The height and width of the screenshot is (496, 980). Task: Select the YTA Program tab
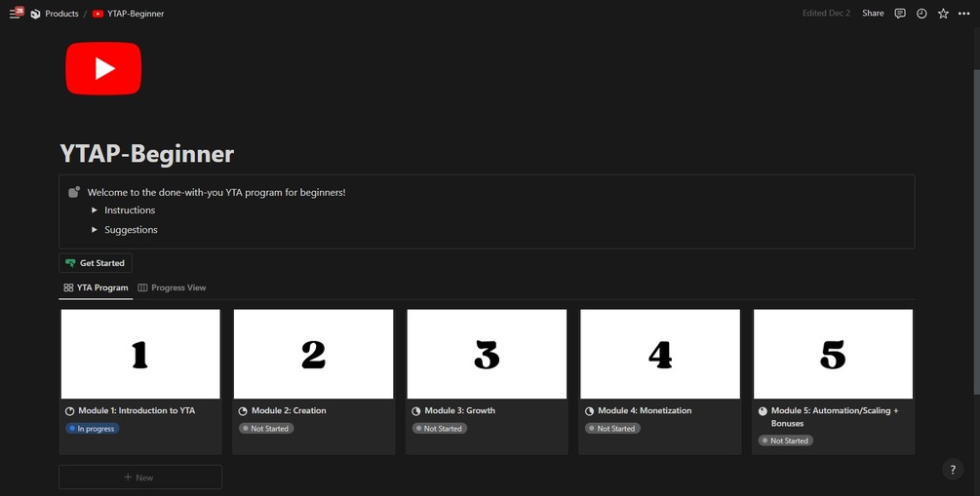click(96, 288)
